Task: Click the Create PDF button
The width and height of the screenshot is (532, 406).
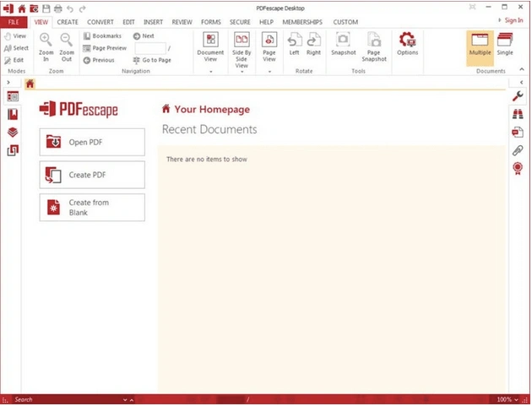Action: (92, 175)
